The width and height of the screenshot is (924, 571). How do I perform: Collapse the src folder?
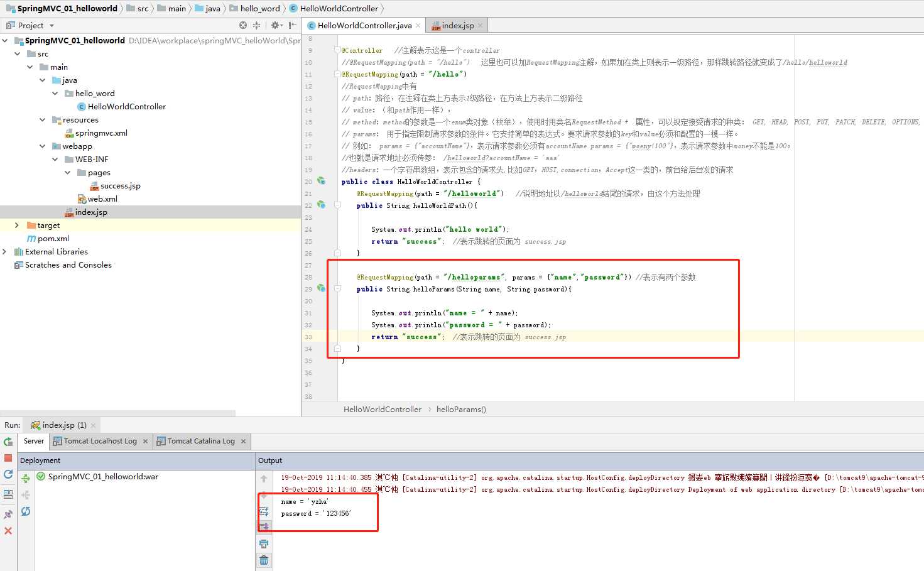(x=17, y=54)
